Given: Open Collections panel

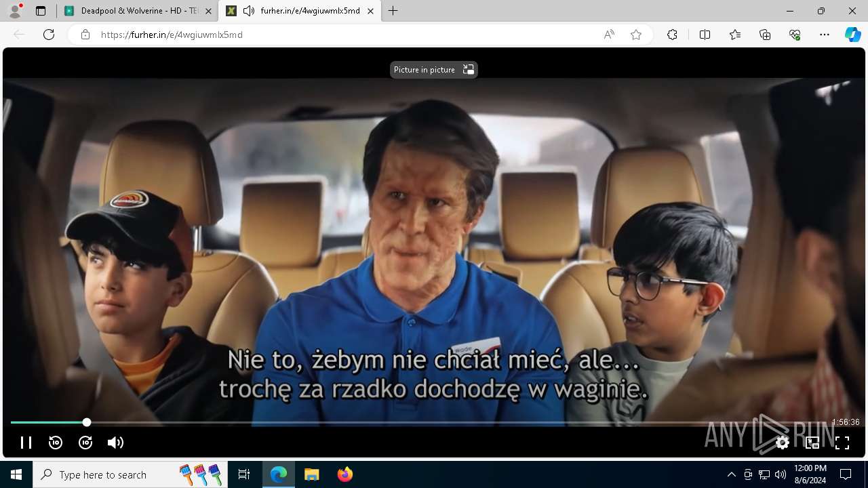Looking at the screenshot, I should 765,35.
